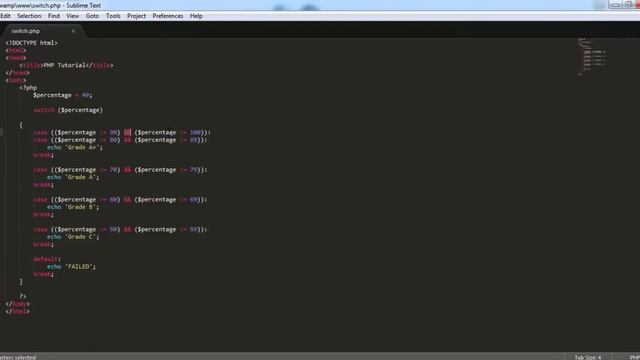Open the Preferences menu
The height and width of the screenshot is (360, 640).
[168, 16]
